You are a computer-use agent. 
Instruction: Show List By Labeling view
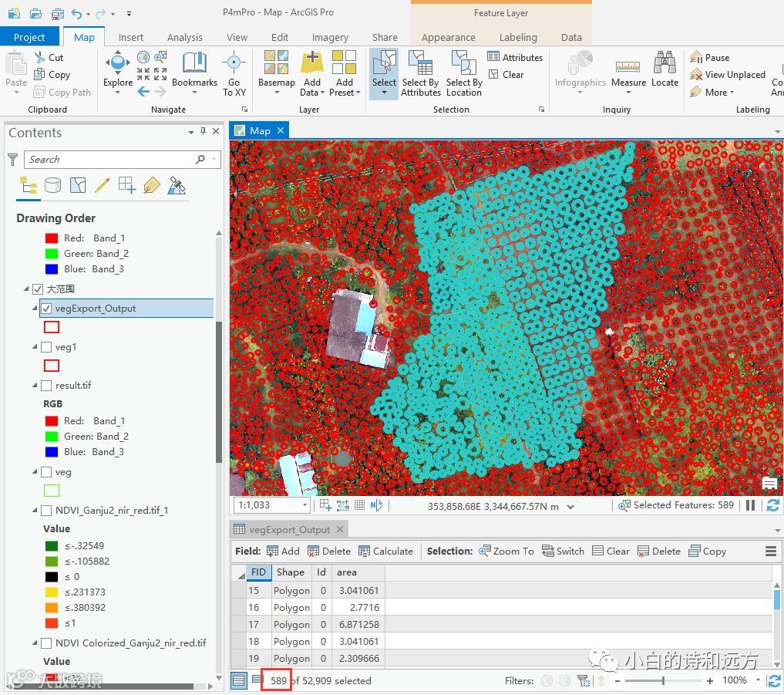[152, 186]
